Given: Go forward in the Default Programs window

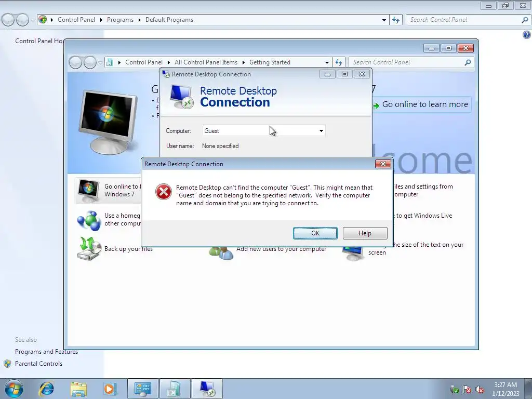Looking at the screenshot, I should (22, 20).
